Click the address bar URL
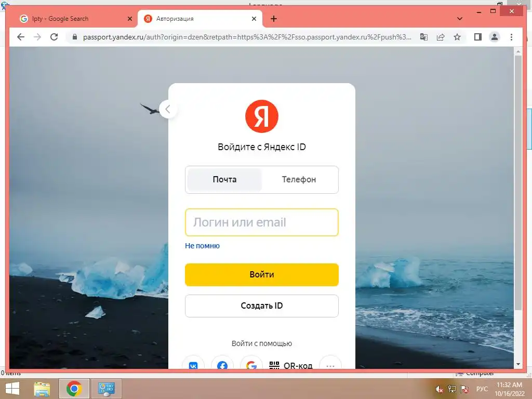The height and width of the screenshot is (399, 532). 247,37
